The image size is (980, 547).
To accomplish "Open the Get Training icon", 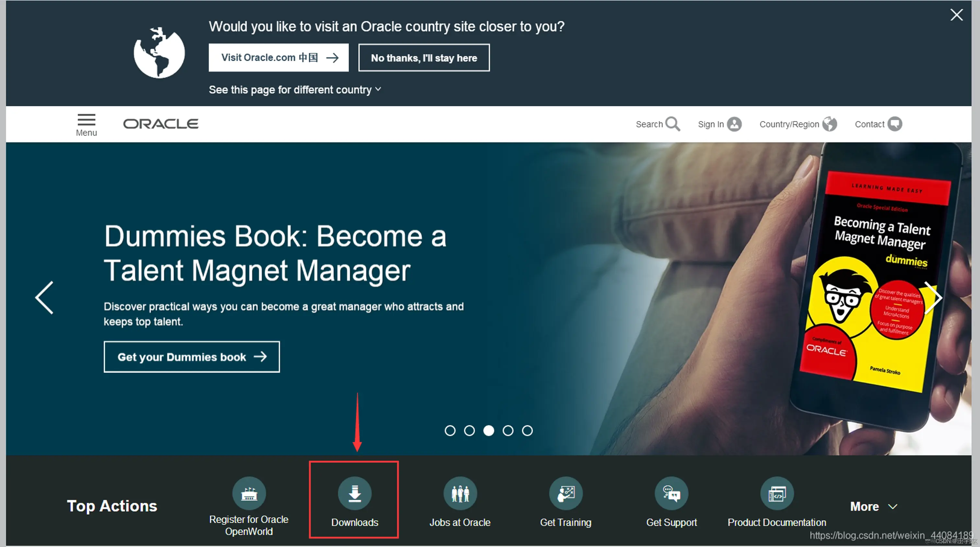I will point(565,493).
